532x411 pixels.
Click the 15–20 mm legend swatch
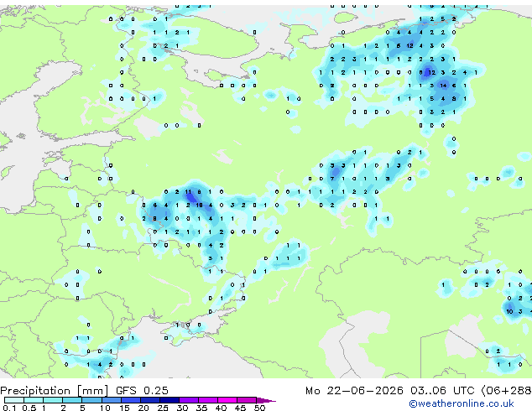point(130,400)
